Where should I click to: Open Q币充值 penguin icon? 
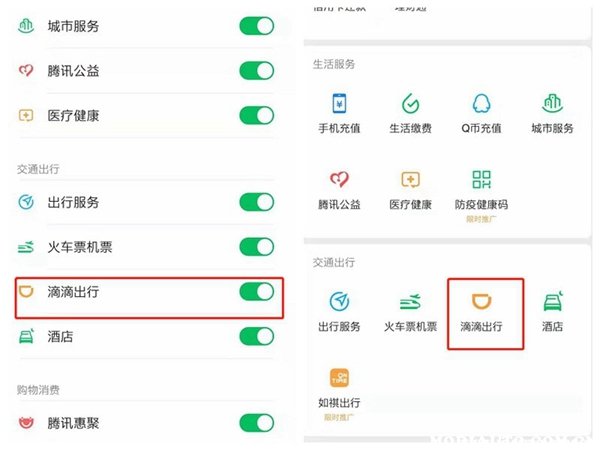pyautogui.click(x=481, y=104)
